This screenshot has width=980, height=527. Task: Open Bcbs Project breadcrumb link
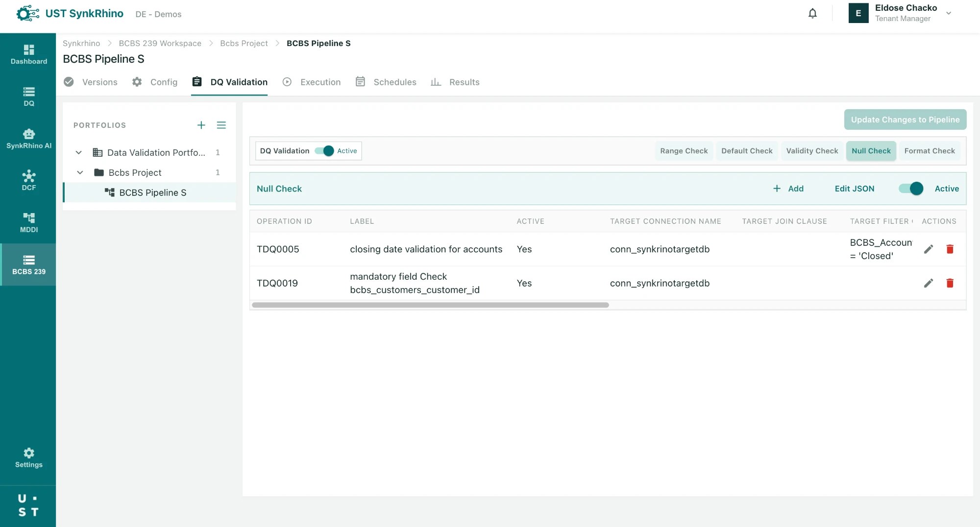[x=244, y=43]
